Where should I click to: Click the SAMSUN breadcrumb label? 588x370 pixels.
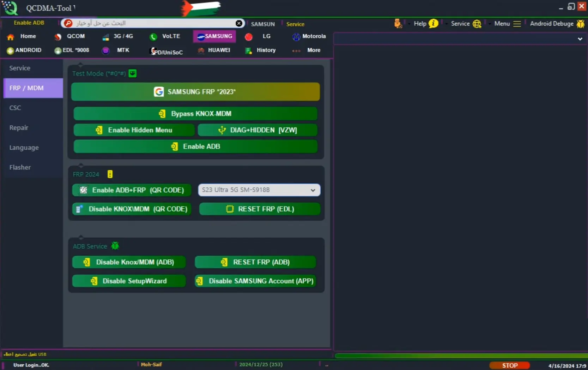tap(263, 24)
